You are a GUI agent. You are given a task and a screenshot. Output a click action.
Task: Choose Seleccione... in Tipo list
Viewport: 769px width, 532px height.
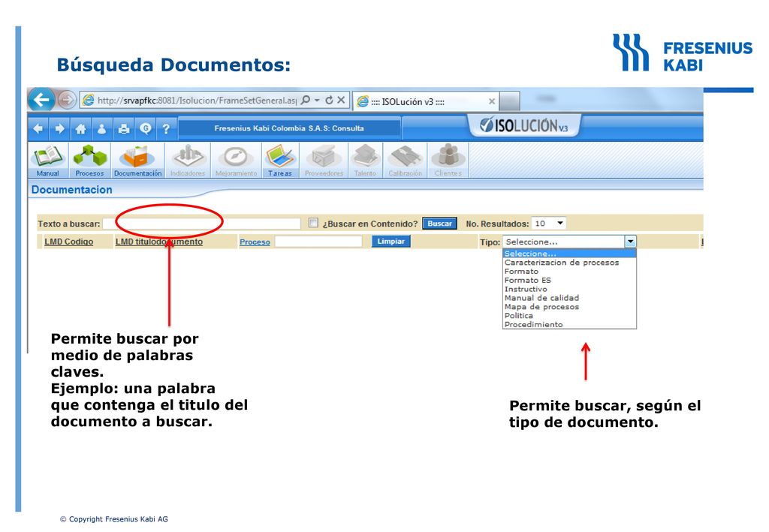[569, 254]
